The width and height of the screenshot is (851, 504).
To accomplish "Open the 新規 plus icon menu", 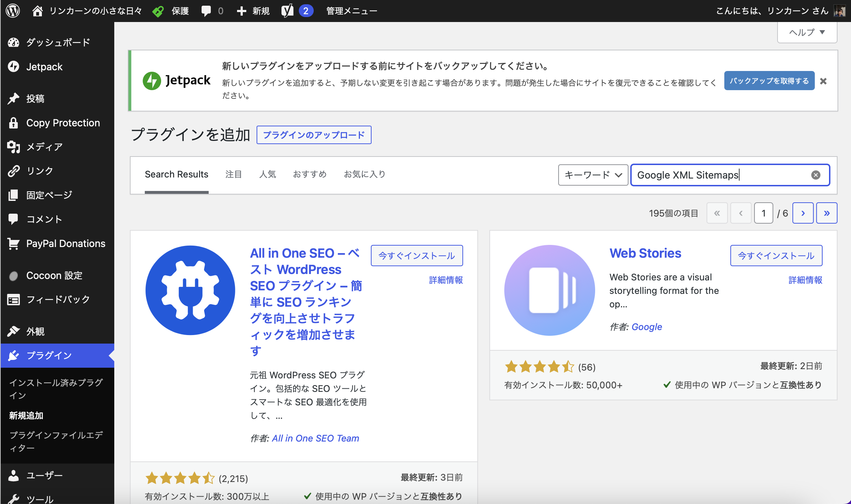I will tap(241, 11).
